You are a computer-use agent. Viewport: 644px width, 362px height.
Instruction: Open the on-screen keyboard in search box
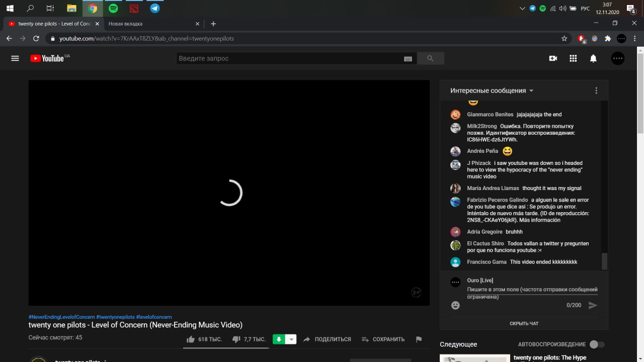(x=408, y=59)
